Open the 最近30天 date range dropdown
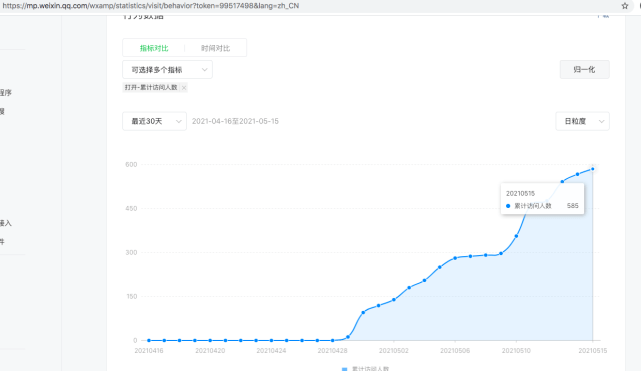 click(155, 121)
